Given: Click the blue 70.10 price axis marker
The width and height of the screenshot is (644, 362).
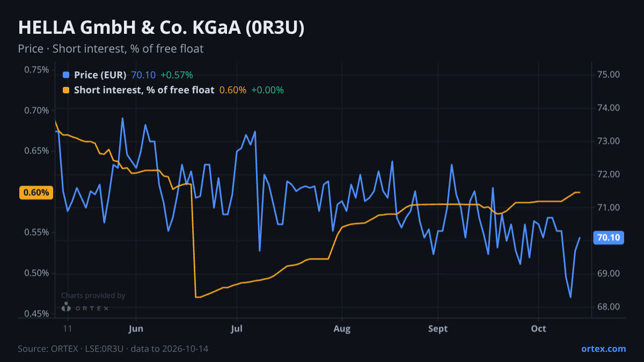Looking at the screenshot, I should pyautogui.click(x=608, y=238).
